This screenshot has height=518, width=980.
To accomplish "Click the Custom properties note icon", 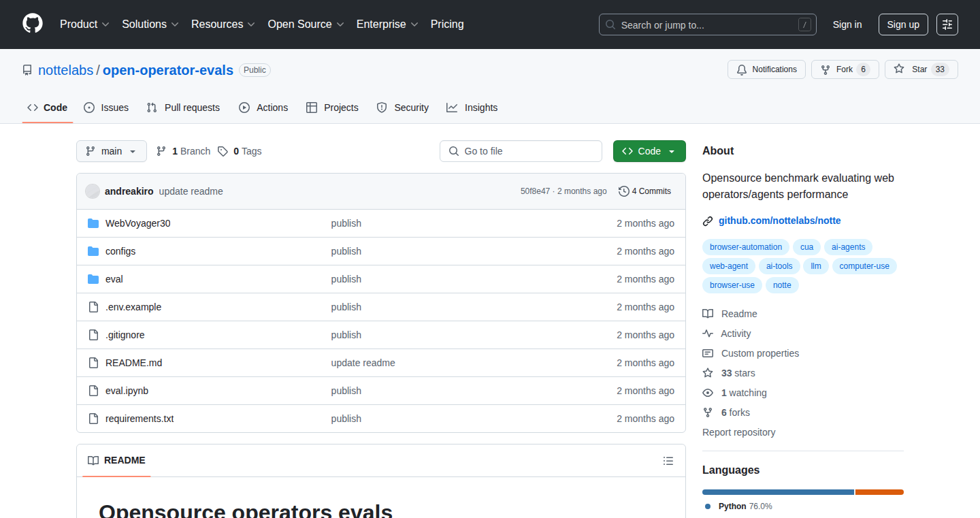I will click(x=708, y=353).
